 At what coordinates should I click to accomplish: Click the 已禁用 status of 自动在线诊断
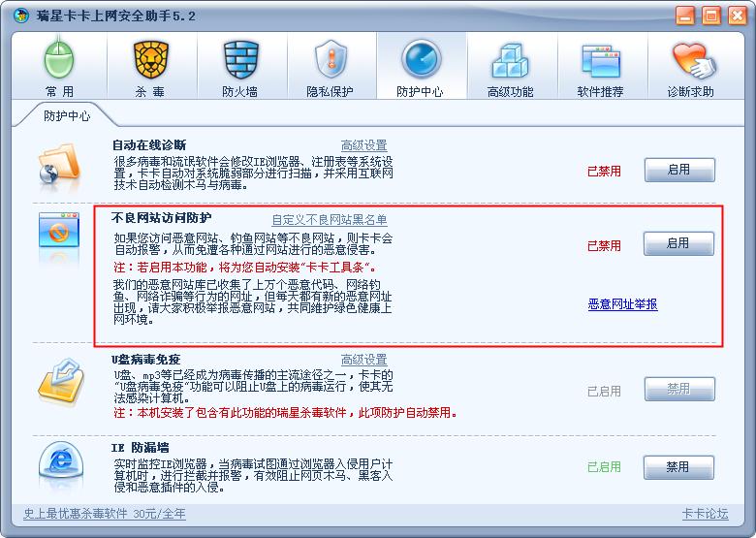coord(604,172)
